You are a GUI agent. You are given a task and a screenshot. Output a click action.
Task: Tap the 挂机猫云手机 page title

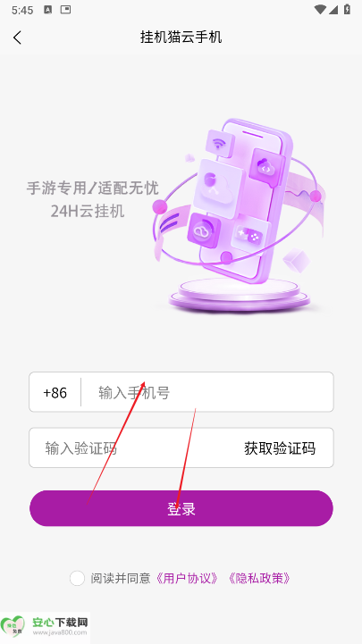(x=181, y=37)
